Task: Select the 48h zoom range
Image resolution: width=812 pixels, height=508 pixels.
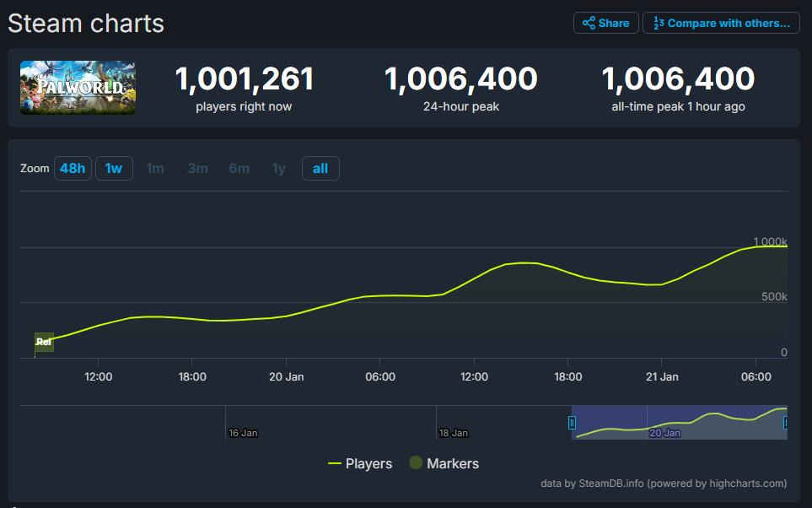Action: (73, 168)
